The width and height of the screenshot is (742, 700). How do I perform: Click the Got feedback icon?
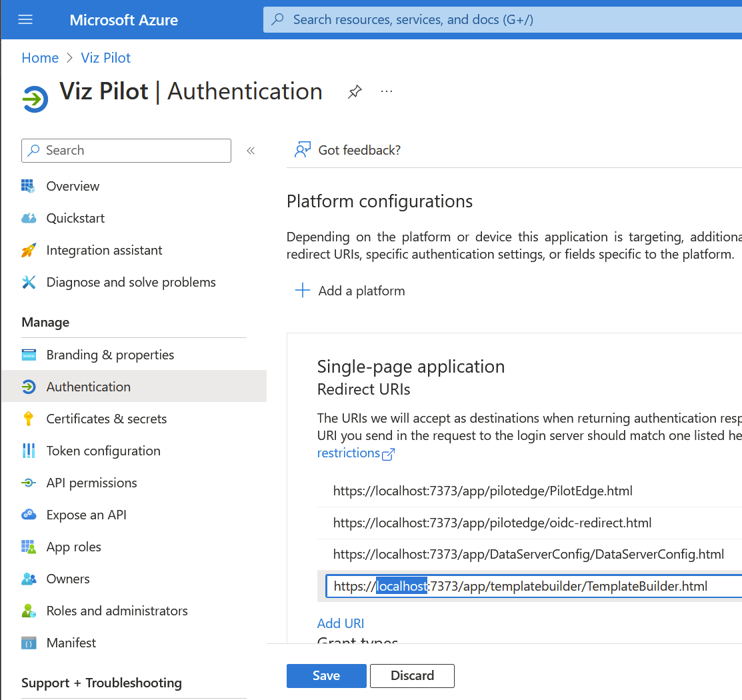(x=303, y=150)
